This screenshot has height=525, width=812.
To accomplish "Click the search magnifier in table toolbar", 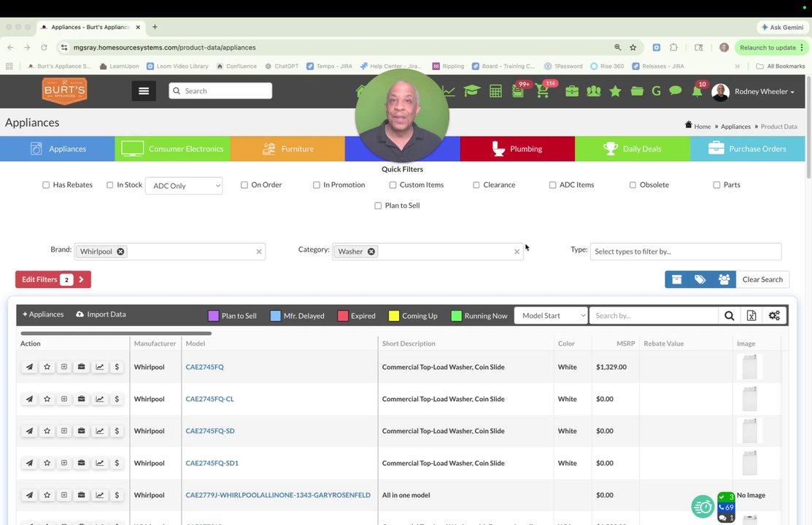I will [x=729, y=316].
